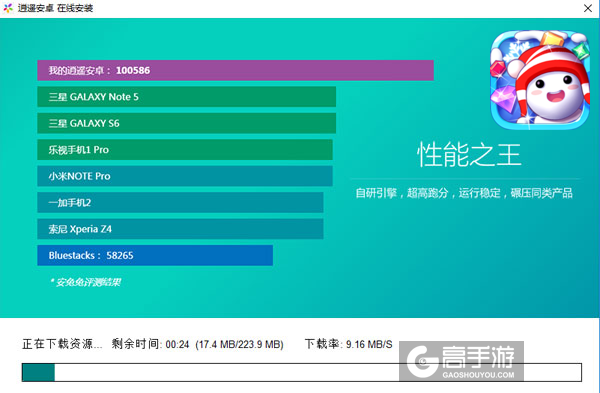
Task: Select the 索尼 Xperia Z4 bar
Action: (180, 229)
